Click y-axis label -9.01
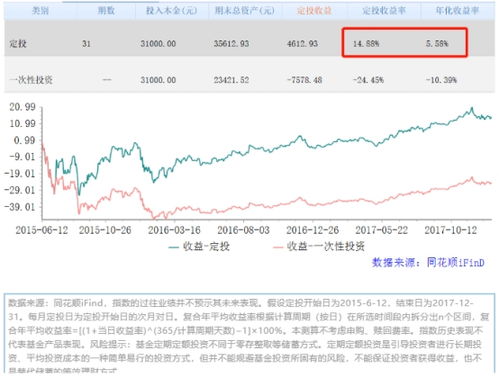The width and height of the screenshot is (499, 378). point(22,157)
